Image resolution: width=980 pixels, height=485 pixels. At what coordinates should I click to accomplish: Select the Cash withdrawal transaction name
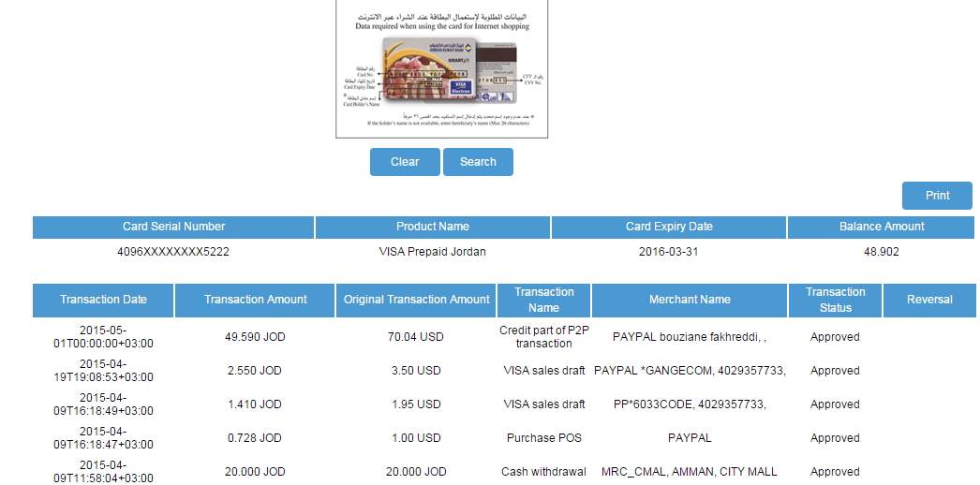coord(543,472)
